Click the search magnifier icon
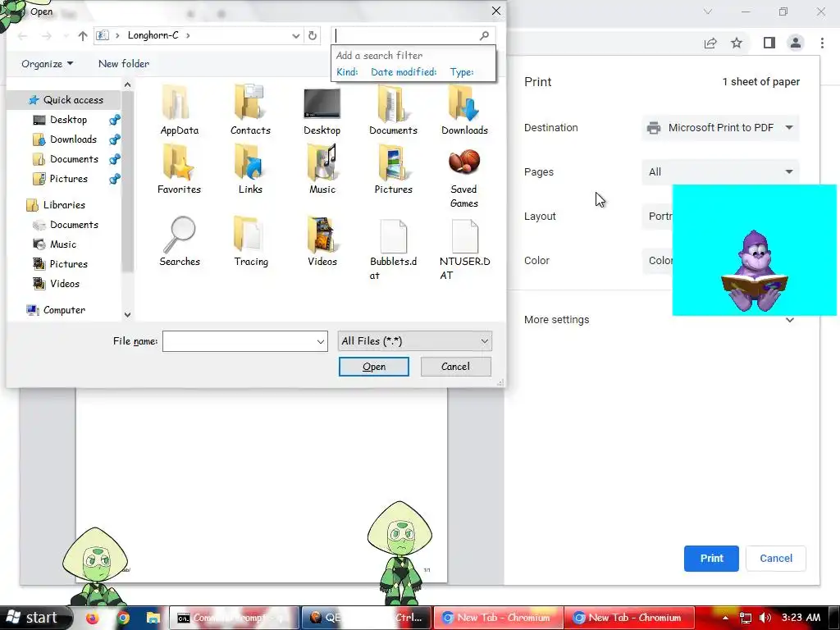840x630 pixels. pos(484,36)
